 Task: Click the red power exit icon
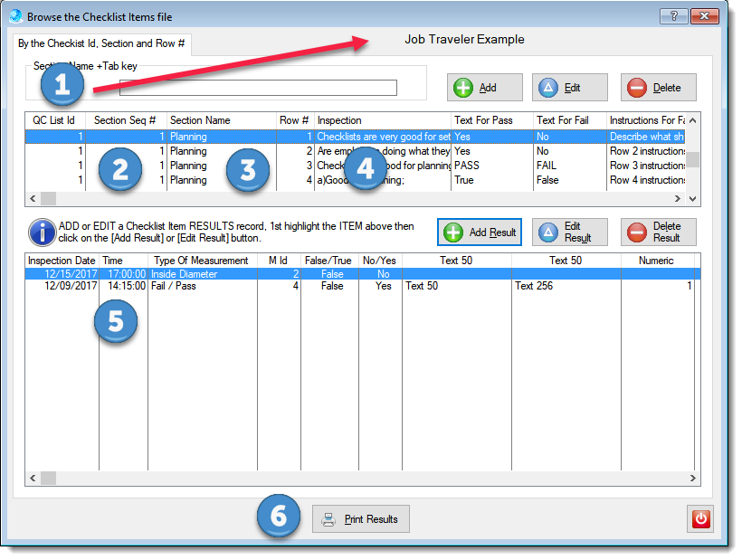700,519
